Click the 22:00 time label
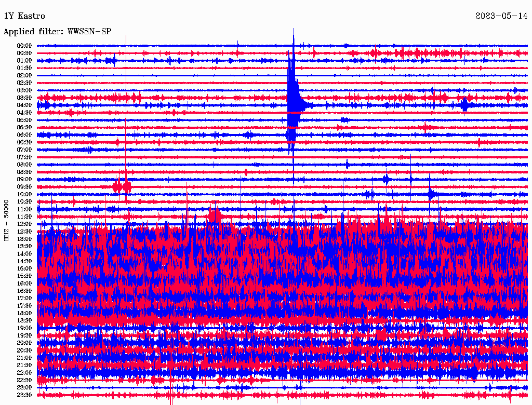The width and height of the screenshot is (532, 405). pos(24,373)
